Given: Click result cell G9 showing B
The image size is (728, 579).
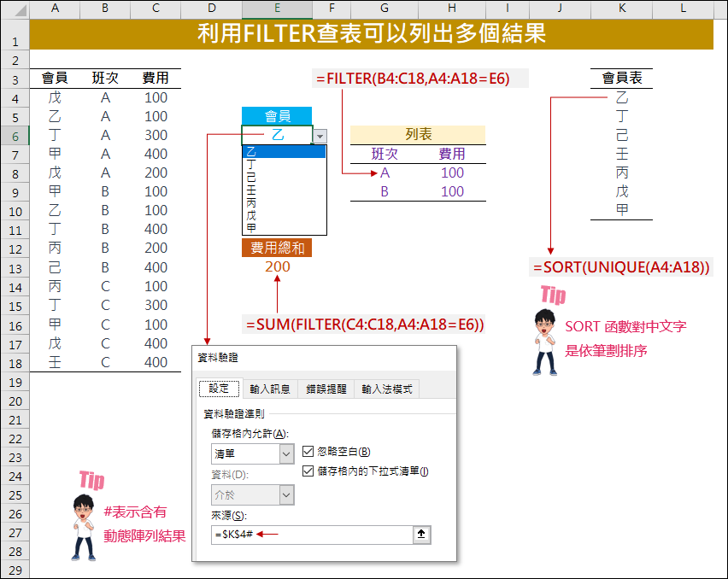Looking at the screenshot, I should [x=385, y=191].
